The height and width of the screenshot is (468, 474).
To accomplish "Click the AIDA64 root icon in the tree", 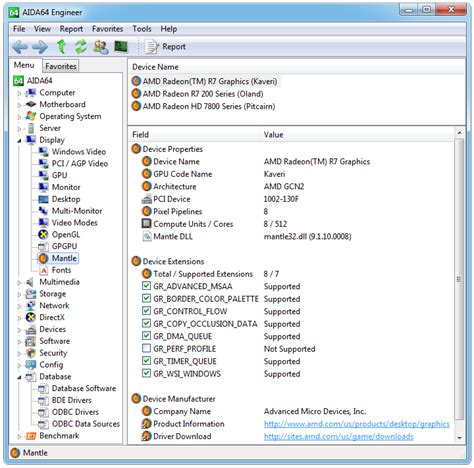I will (x=18, y=81).
